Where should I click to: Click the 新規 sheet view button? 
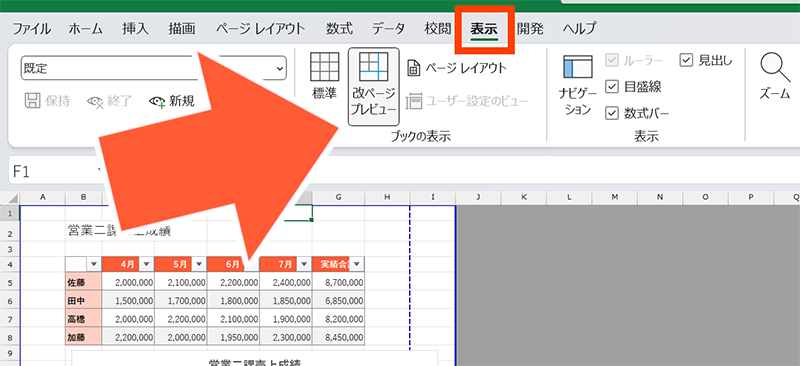[172, 102]
